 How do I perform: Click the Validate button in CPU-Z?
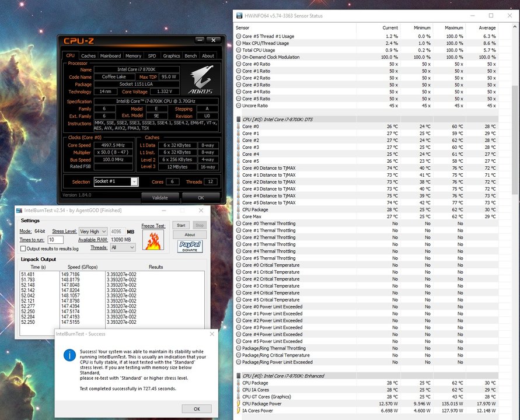coord(160,198)
